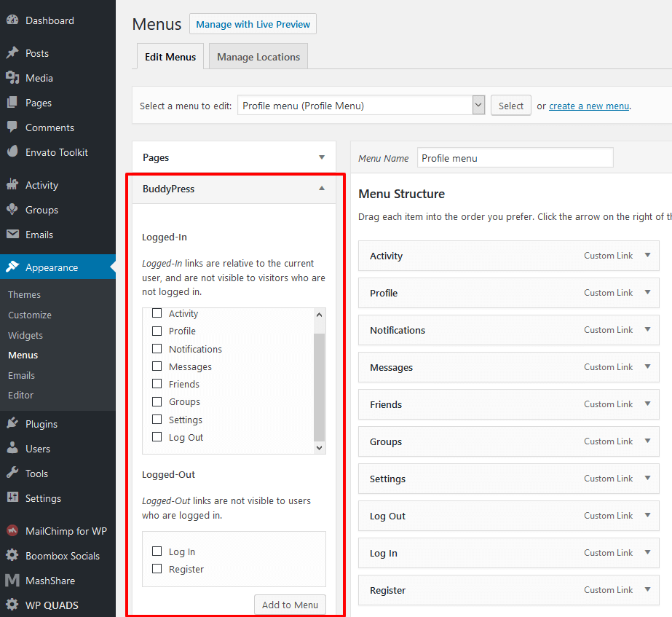Click the create a new menu link
The image size is (672, 617).
[589, 106]
